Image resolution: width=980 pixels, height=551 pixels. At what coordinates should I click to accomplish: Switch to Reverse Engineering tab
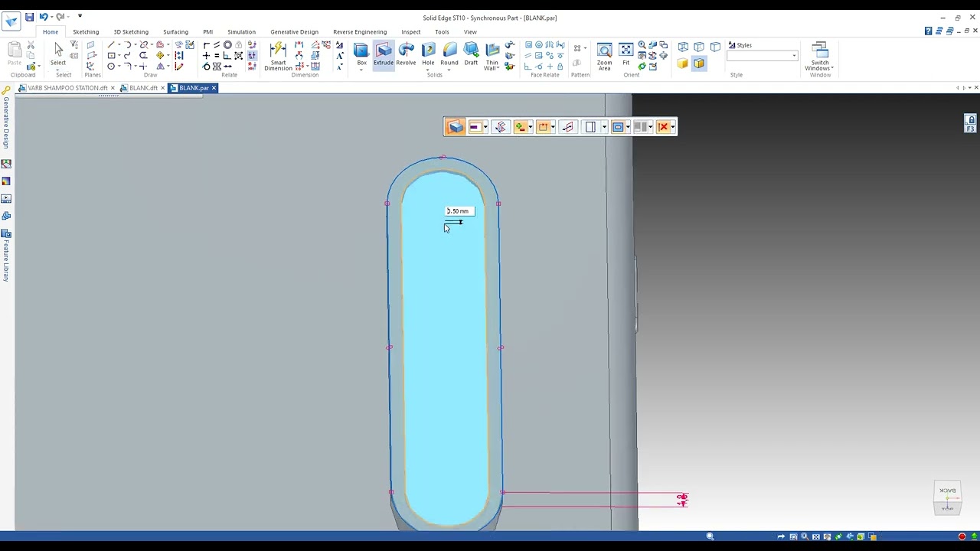[x=360, y=32]
